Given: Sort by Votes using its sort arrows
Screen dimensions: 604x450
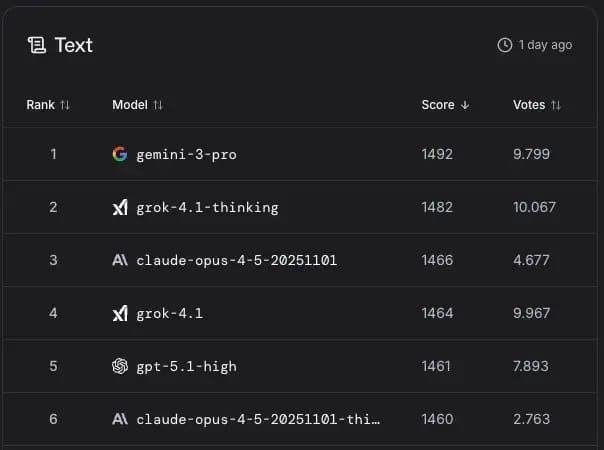Looking at the screenshot, I should pos(556,105).
